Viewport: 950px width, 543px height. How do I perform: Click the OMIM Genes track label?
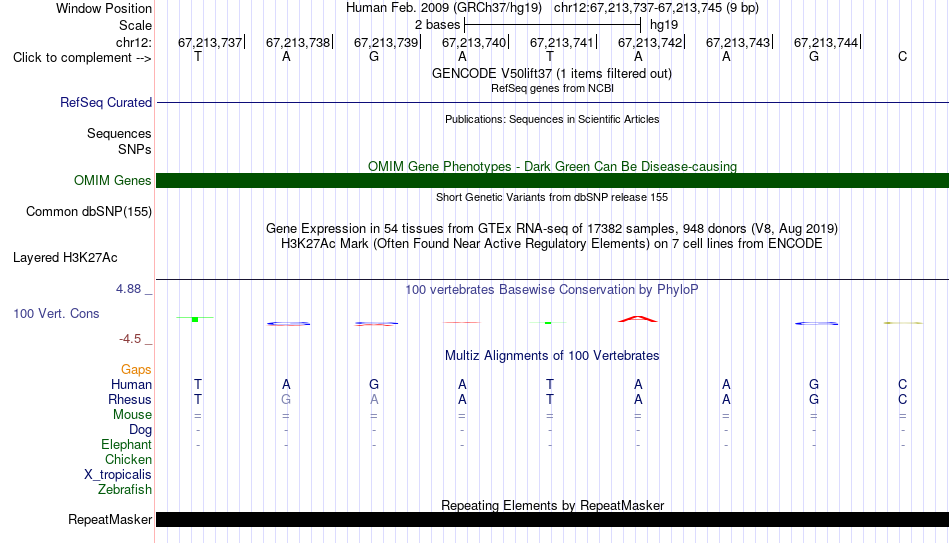(x=112, y=181)
